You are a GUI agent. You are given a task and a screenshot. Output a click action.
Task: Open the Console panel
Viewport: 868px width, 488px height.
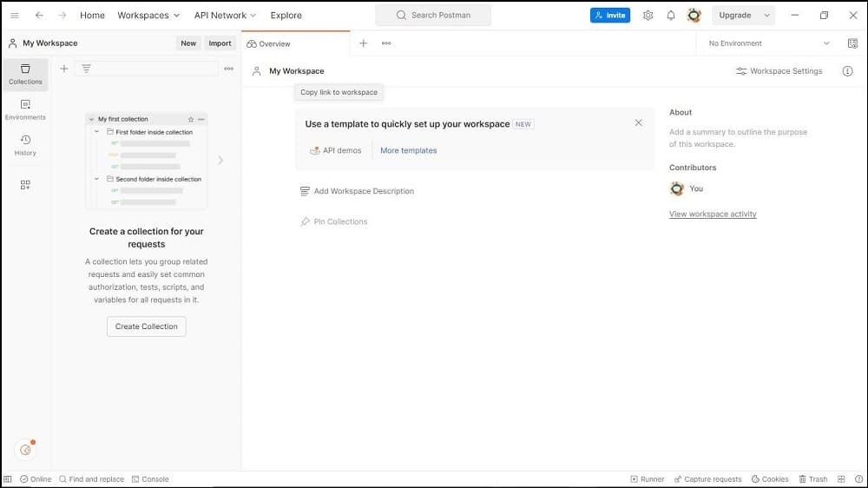pos(150,479)
